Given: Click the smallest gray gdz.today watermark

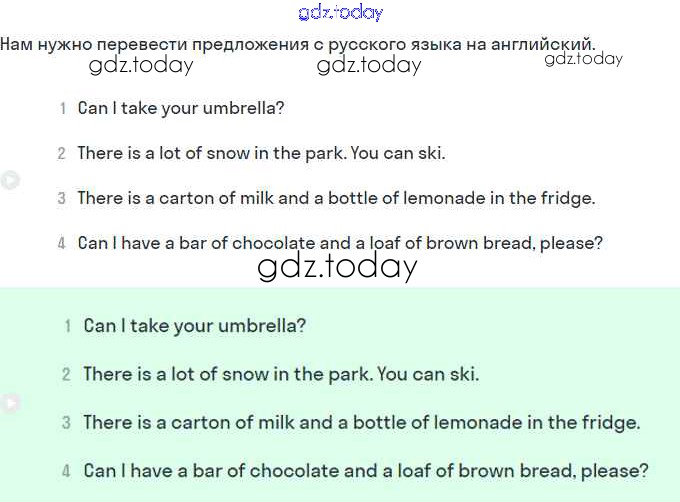Looking at the screenshot, I should pyautogui.click(x=583, y=59).
